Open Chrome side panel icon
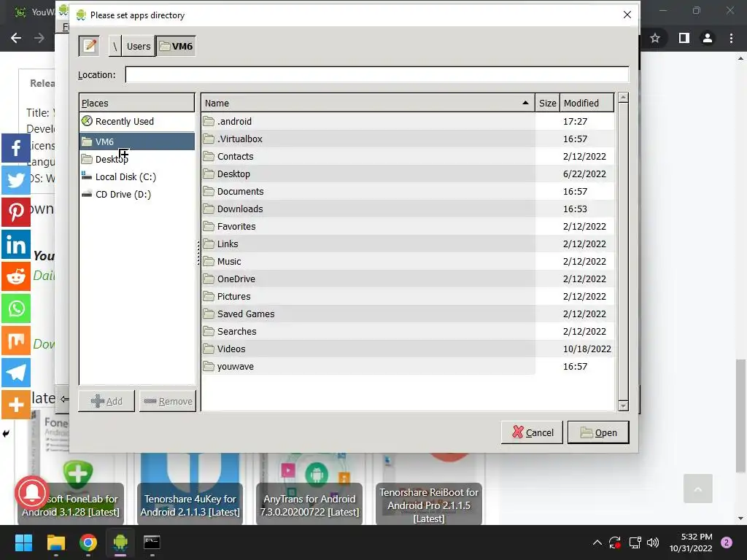The image size is (747, 560). pyautogui.click(x=684, y=38)
